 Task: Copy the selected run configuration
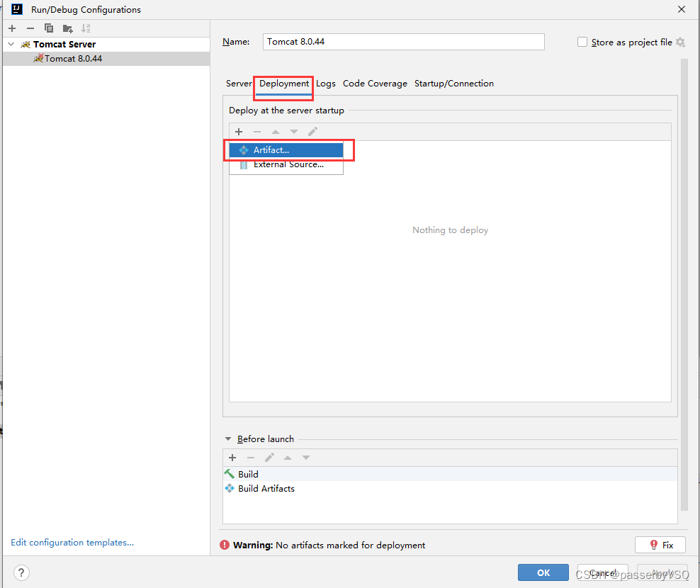click(49, 28)
